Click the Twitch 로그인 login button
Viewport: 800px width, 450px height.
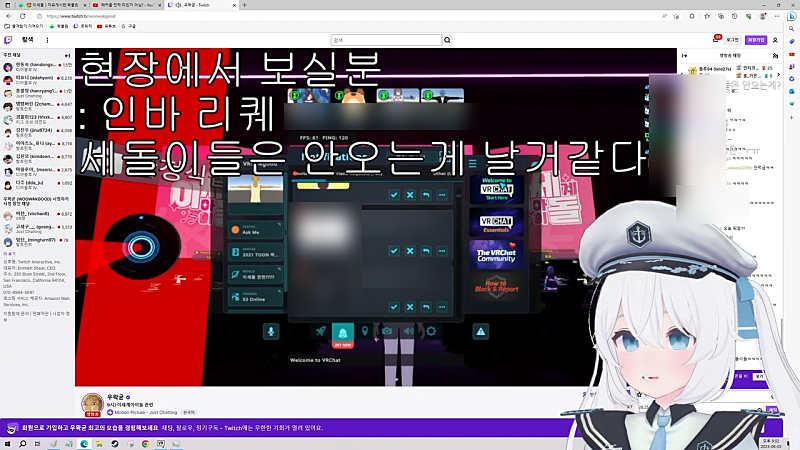point(733,40)
